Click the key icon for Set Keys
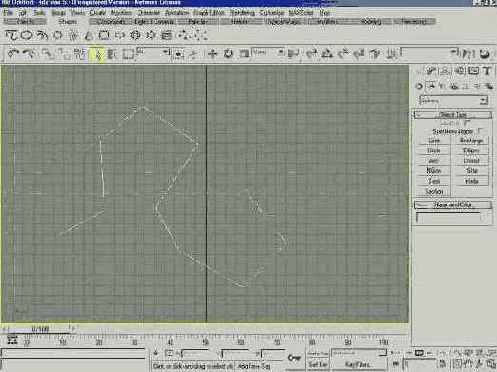This screenshot has height=372, width=497. (x=294, y=358)
